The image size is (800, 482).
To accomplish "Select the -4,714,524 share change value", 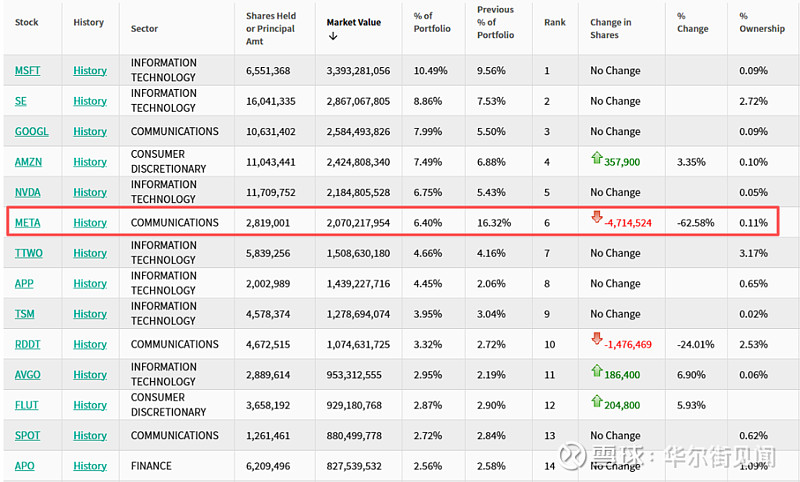I will click(628, 223).
